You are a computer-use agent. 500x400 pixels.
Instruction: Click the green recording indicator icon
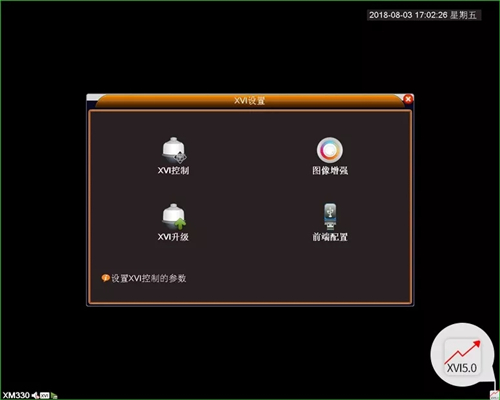coord(54,396)
